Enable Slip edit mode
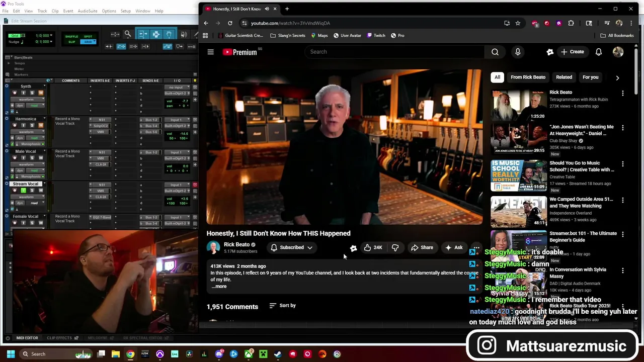Viewport: 644px width, 362px height. point(72,42)
